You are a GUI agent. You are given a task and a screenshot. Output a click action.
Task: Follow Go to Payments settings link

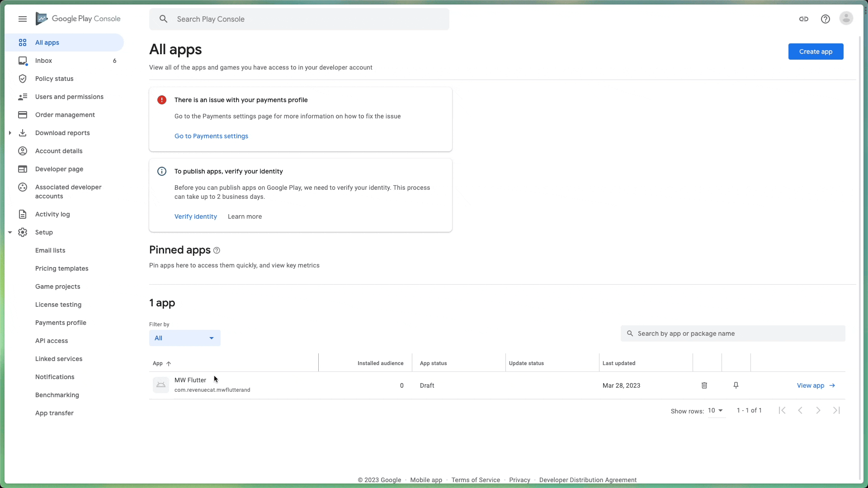(x=211, y=136)
